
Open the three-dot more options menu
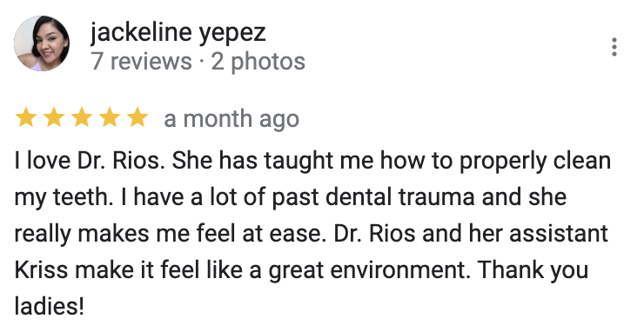pos(614,47)
